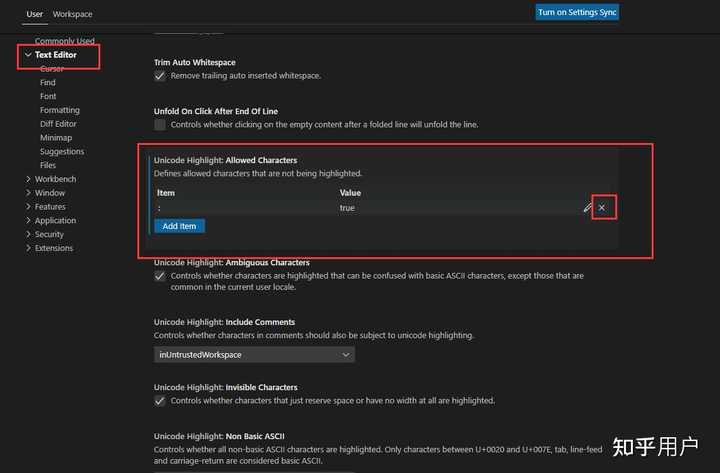
Task: Enable Unfold On Click After End Of Line
Action: (160, 125)
